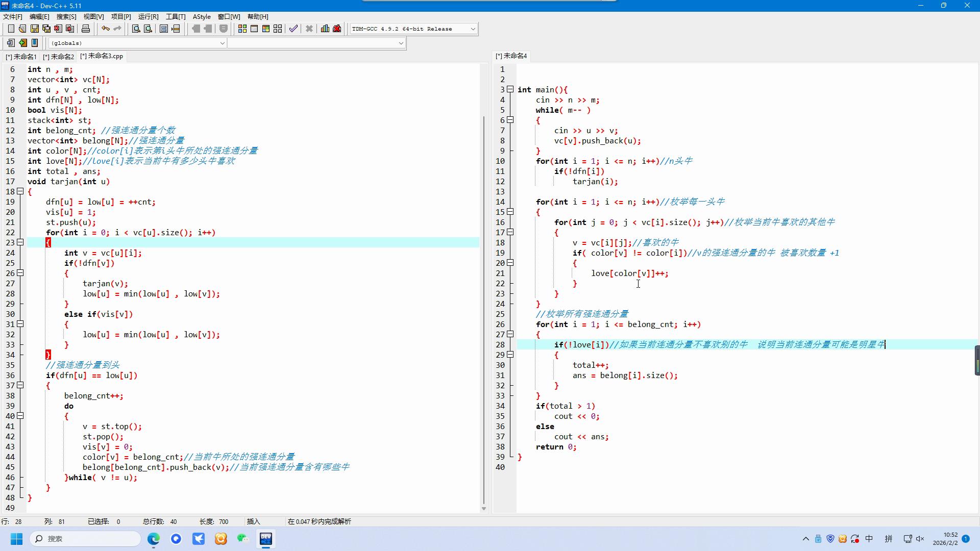Click the Undo arrow icon
The width and height of the screenshot is (980, 551).
pos(105,29)
